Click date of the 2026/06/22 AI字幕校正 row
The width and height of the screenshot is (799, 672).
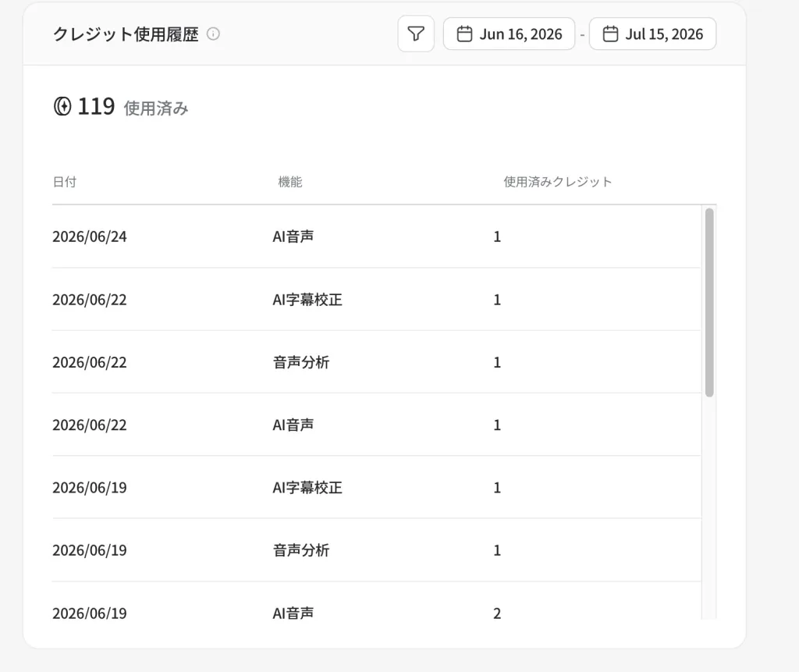point(90,300)
